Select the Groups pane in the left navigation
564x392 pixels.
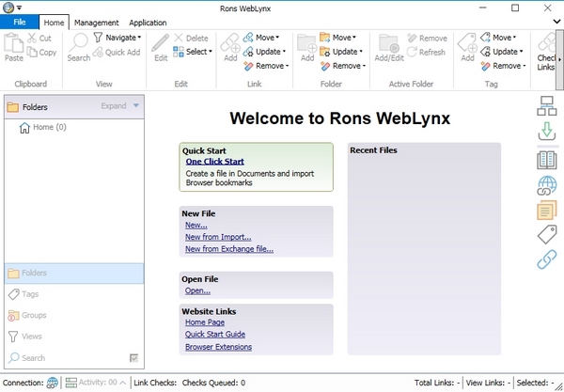point(74,316)
